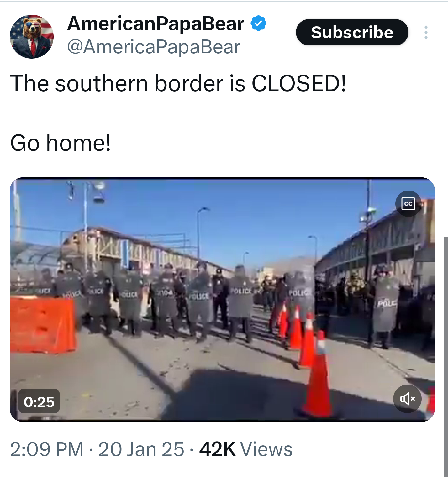Open the AmericanPapaBear display name

click(x=156, y=24)
